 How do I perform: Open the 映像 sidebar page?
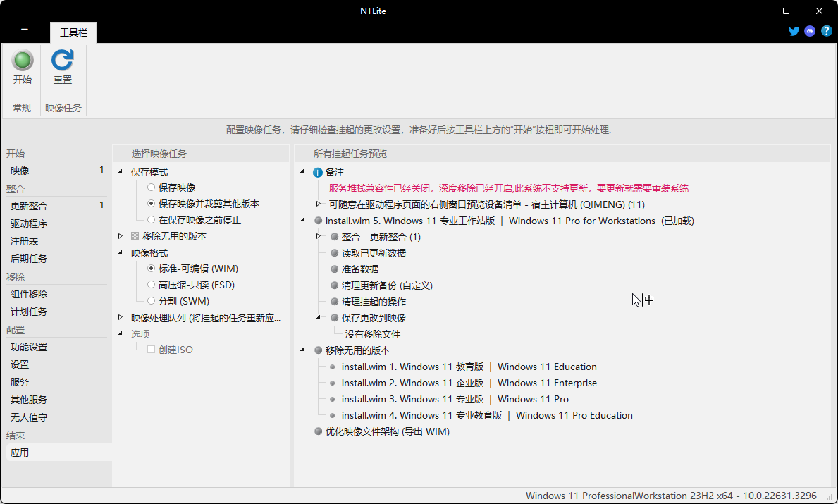click(x=56, y=171)
